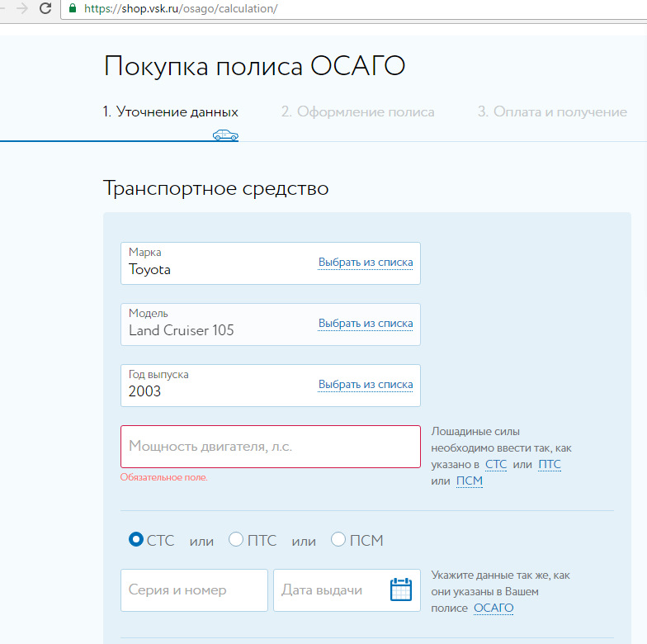
Task: Open '3. Оплата и получение' step
Action: [x=551, y=112]
